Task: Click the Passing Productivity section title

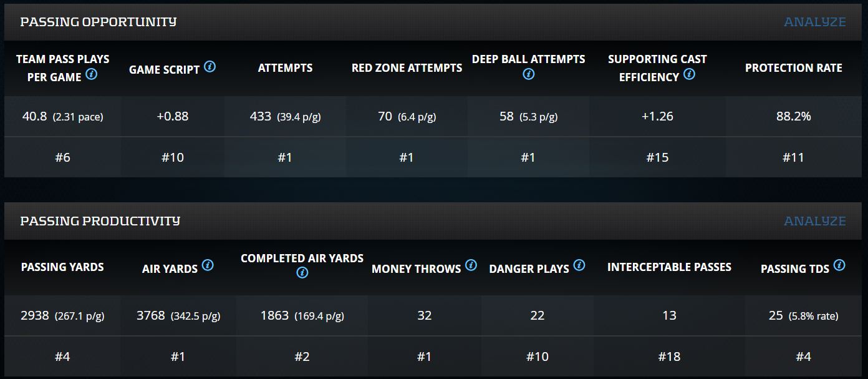Action: [x=100, y=221]
